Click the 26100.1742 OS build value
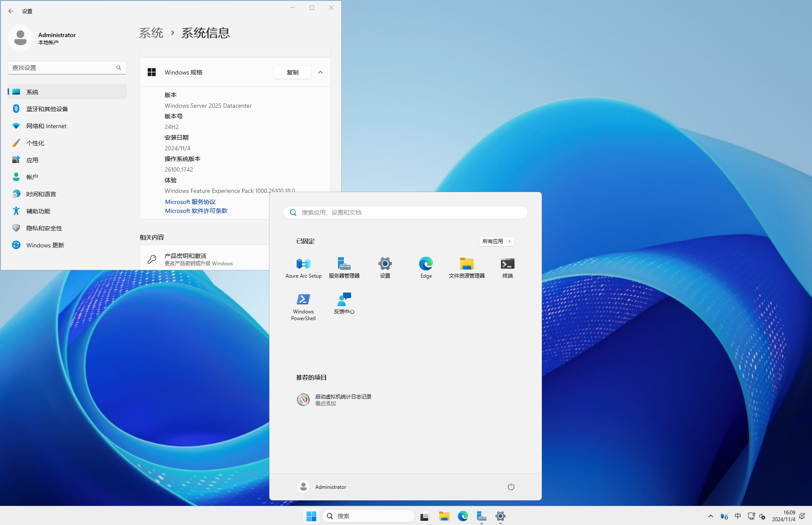Screen dimensions: 812x525 tap(179, 169)
